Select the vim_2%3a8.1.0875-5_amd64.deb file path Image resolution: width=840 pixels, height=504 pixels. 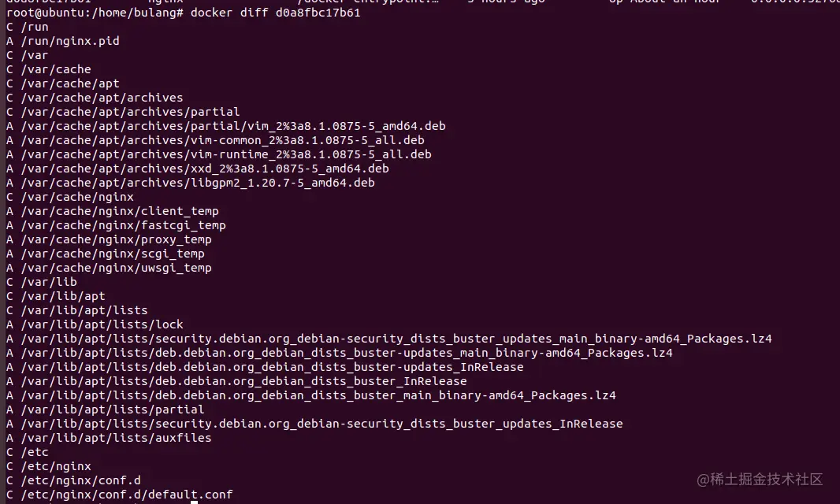(225, 126)
